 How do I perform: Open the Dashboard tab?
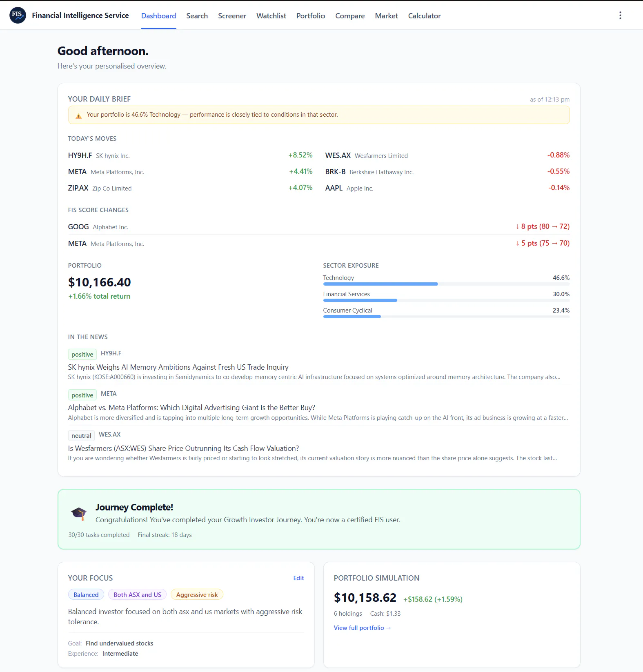pos(158,16)
